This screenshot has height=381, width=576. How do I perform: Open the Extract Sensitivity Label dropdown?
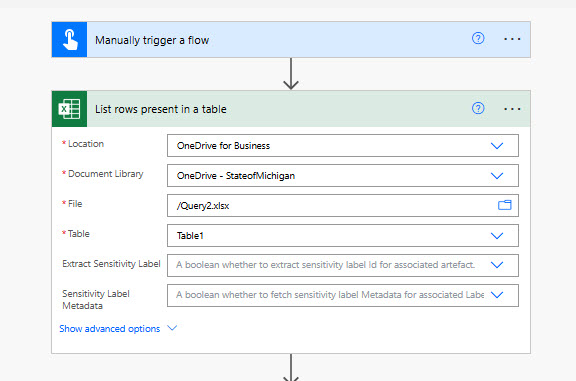[x=497, y=265]
